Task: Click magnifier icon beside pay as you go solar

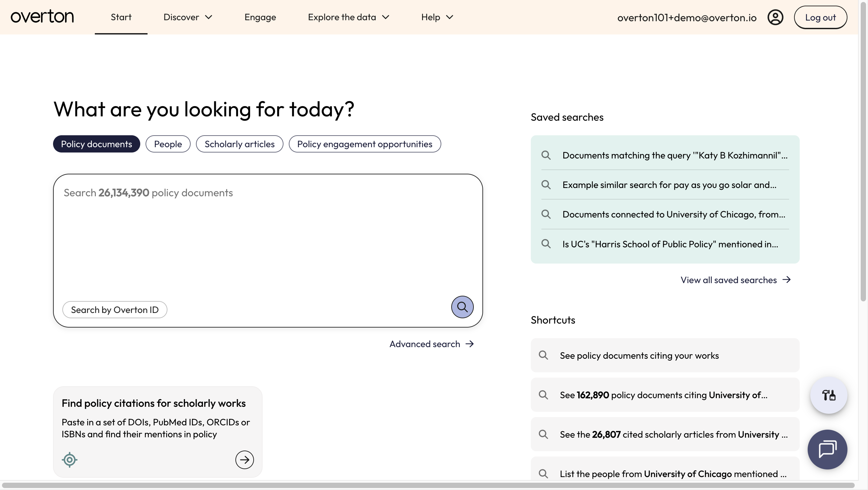Action: (x=546, y=185)
